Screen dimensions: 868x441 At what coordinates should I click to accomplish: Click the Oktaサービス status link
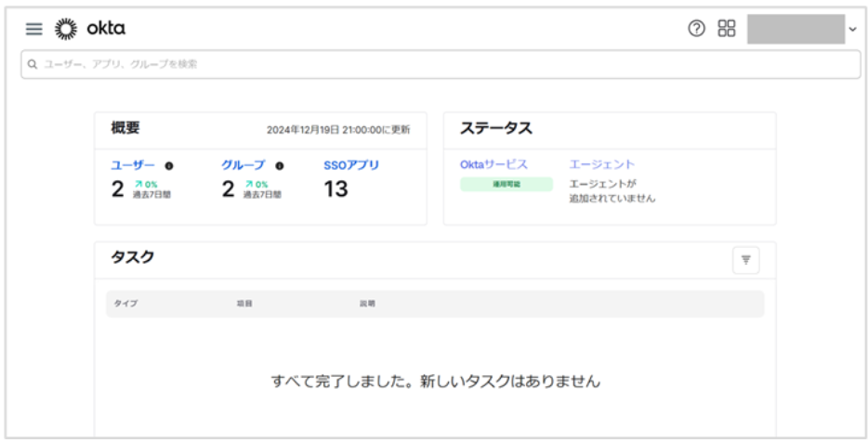coord(493,164)
